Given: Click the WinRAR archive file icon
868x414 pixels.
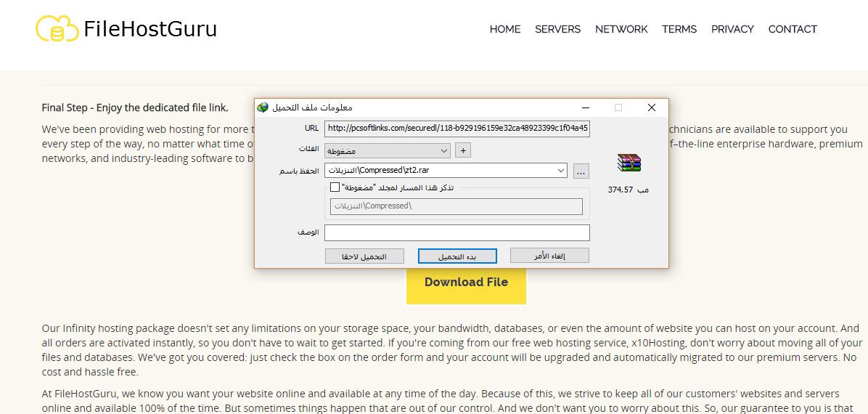Looking at the screenshot, I should click(629, 163).
